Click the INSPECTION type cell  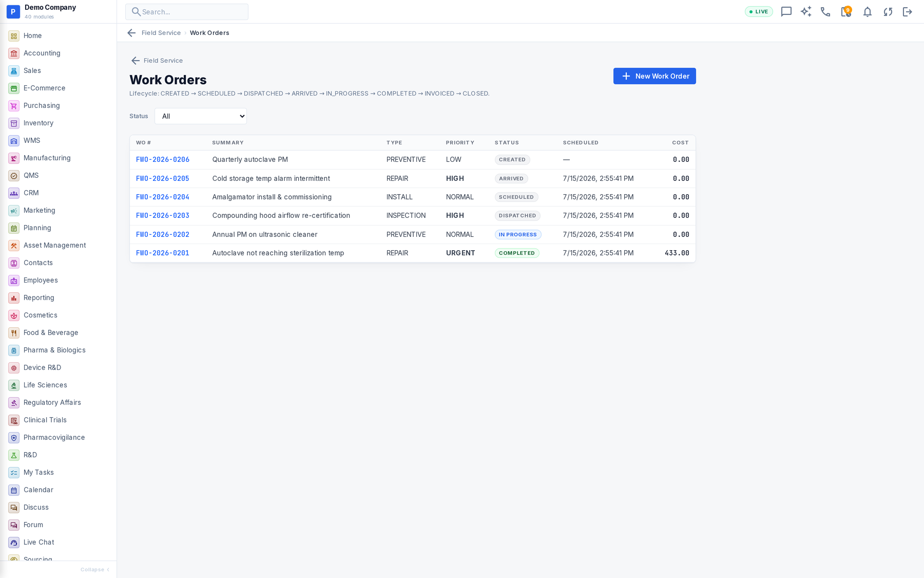coord(406,216)
